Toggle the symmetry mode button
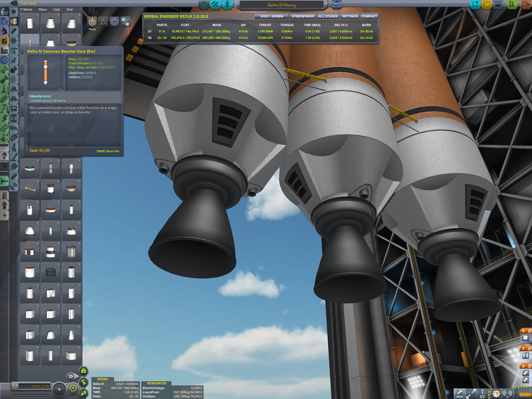This screenshot has width=532, height=399. [x=59, y=389]
